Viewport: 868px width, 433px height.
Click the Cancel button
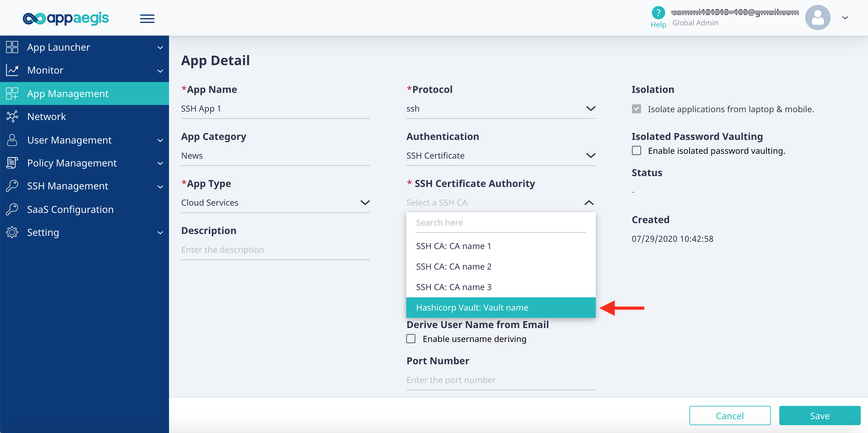pos(729,416)
